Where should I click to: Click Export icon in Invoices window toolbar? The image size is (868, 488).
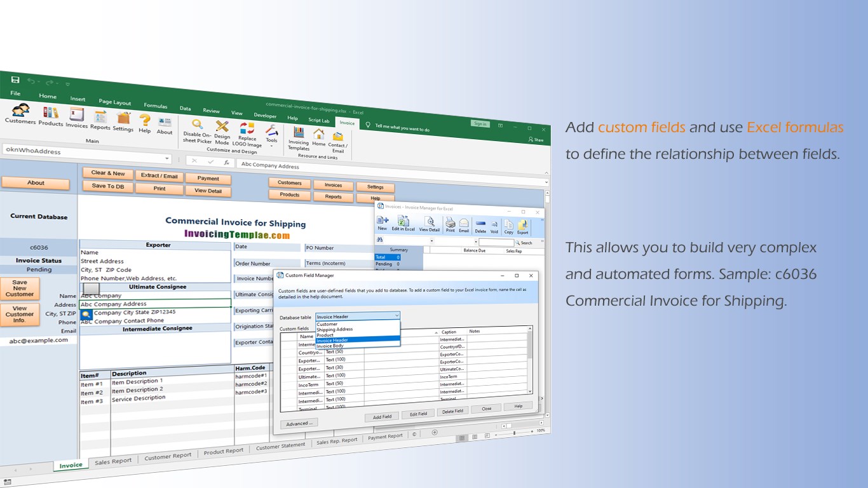click(522, 227)
